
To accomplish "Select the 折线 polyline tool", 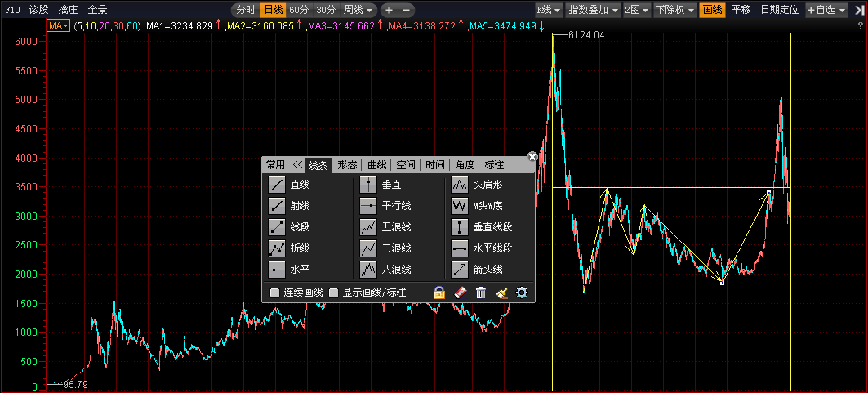I will 289,248.
